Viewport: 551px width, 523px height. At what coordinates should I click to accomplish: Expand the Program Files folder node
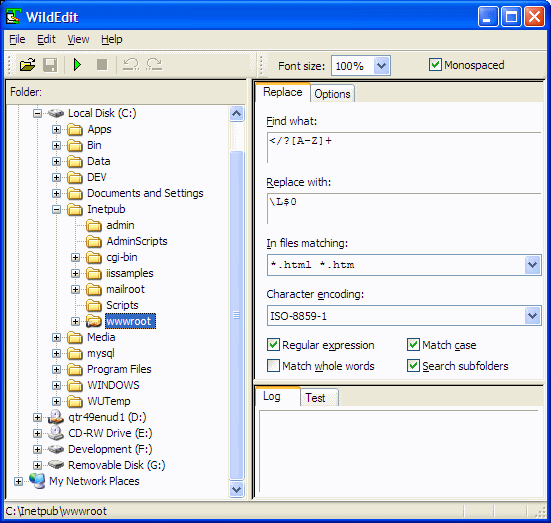tap(56, 369)
